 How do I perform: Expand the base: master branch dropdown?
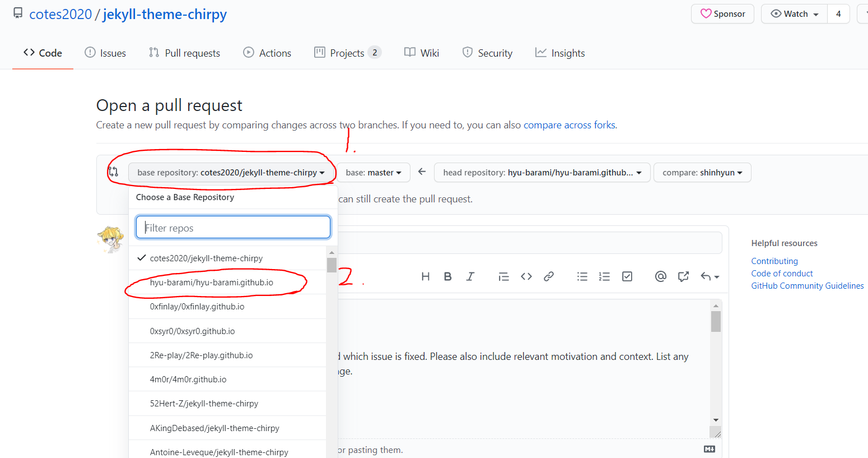pyautogui.click(x=374, y=173)
